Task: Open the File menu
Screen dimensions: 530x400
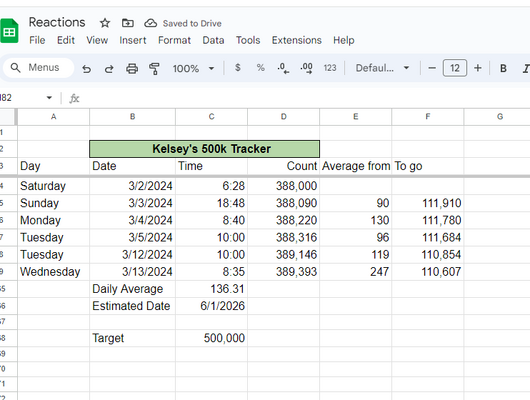Action: click(x=37, y=40)
